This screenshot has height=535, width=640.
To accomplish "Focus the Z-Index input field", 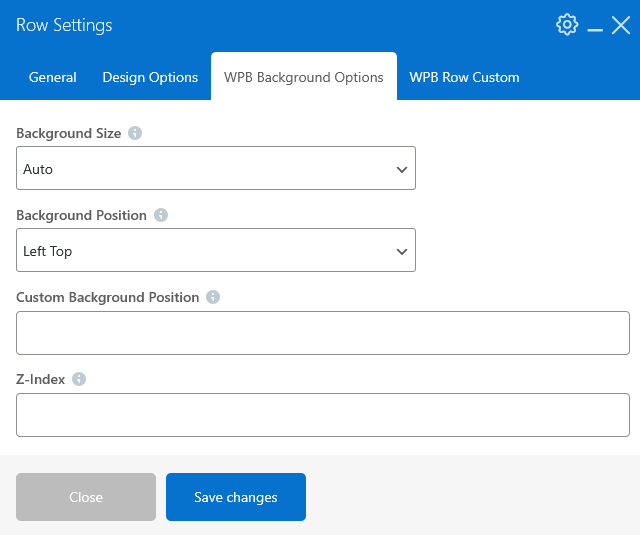I will pyautogui.click(x=323, y=415).
